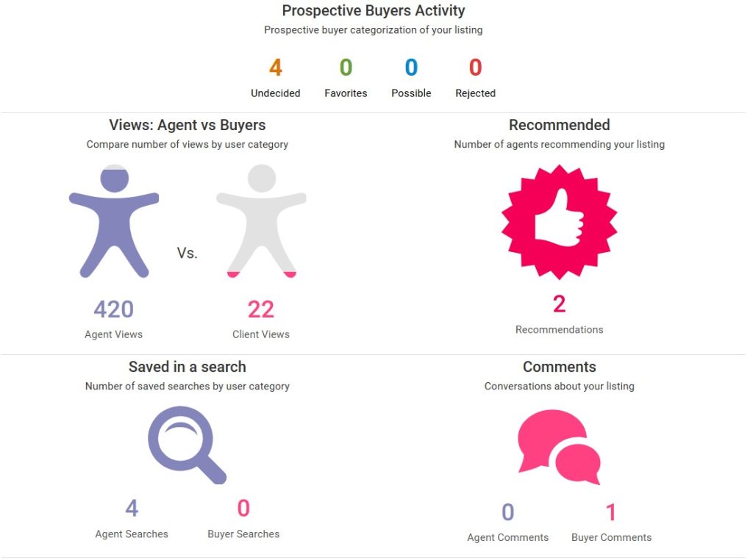Click the Agent Searches count of 4
The image size is (753, 560).
132,508
